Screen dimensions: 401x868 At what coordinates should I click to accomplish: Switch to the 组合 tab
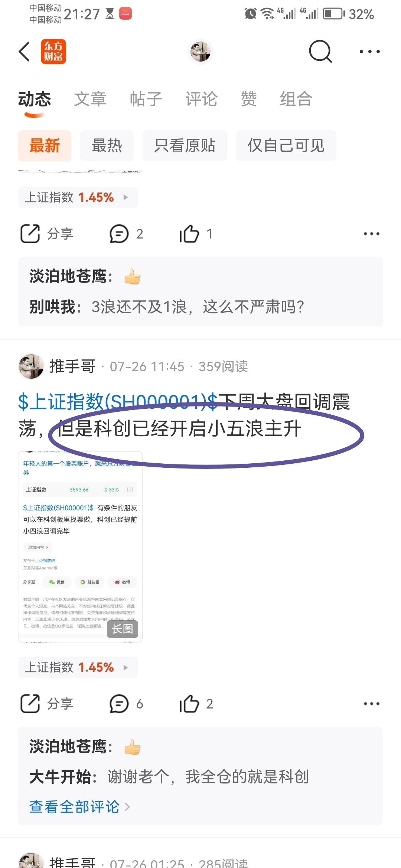coord(296,99)
